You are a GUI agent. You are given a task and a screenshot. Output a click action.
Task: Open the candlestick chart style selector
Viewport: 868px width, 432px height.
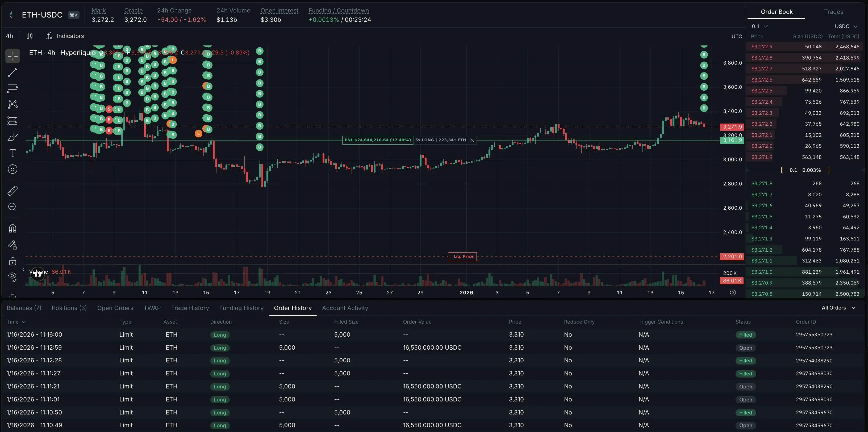click(x=30, y=36)
